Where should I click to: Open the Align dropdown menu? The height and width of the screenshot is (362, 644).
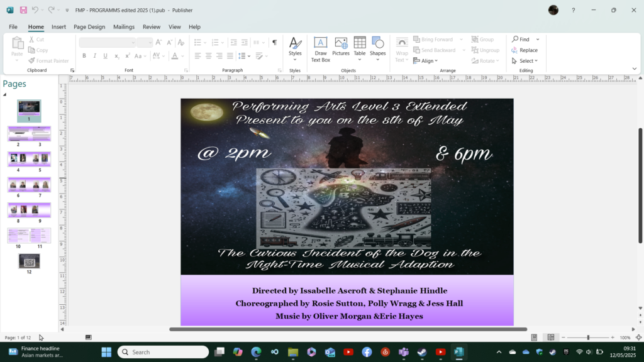click(426, 61)
